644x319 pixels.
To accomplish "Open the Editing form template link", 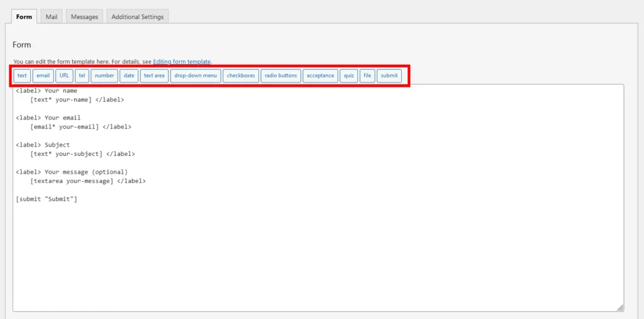I will pyautogui.click(x=182, y=62).
